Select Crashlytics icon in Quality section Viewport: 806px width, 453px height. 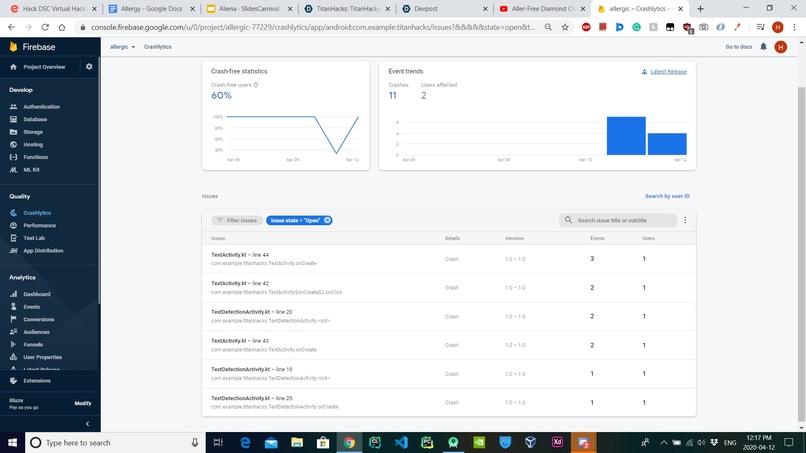13,213
